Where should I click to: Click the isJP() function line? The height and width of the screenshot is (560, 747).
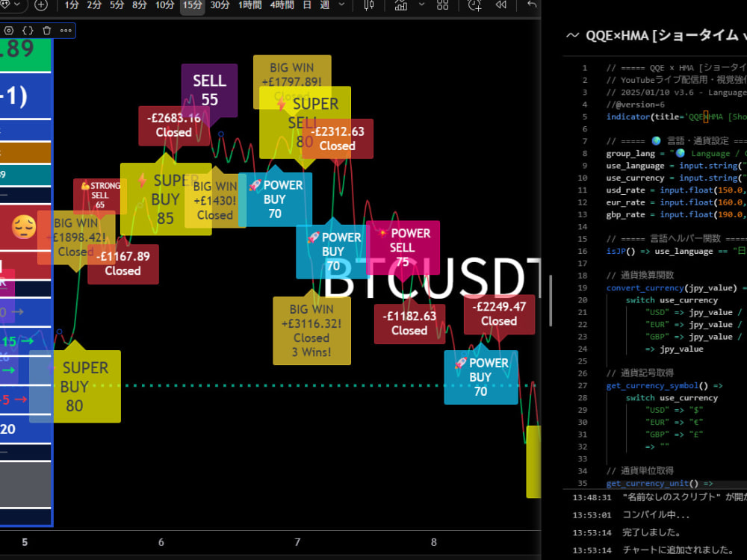coord(677,251)
